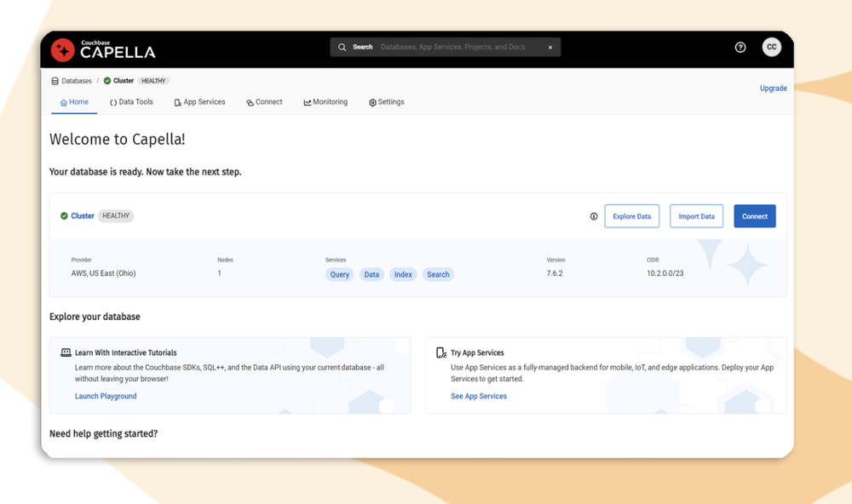
Task: Open the Couchbase Capella logo home icon
Action: click(x=61, y=49)
